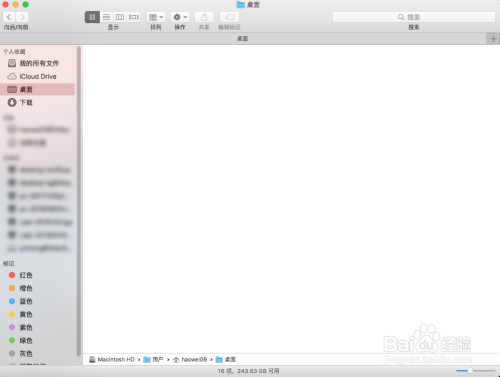Image resolution: width=500 pixels, height=377 pixels.
Task: Filter by 紫色 purple tag
Action: coord(37,327)
